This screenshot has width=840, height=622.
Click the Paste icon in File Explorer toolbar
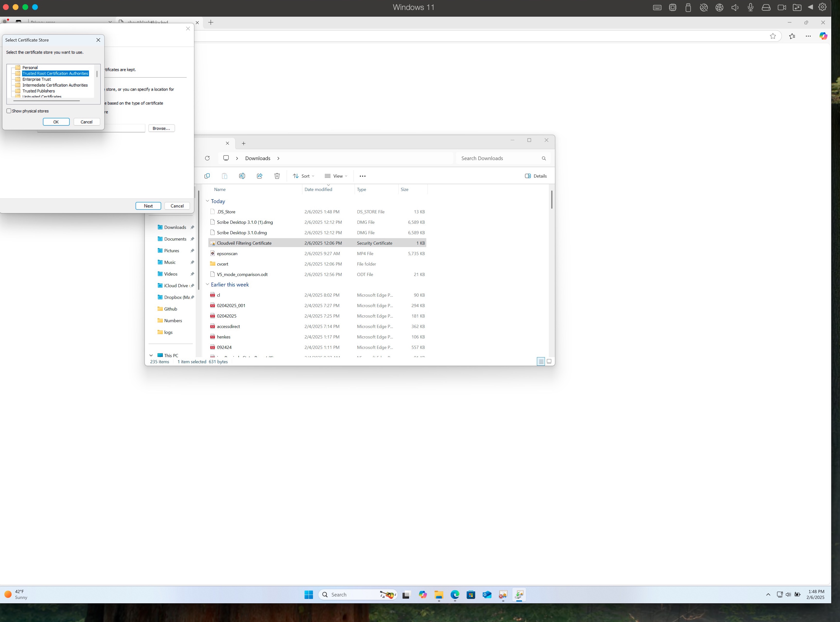(x=225, y=176)
